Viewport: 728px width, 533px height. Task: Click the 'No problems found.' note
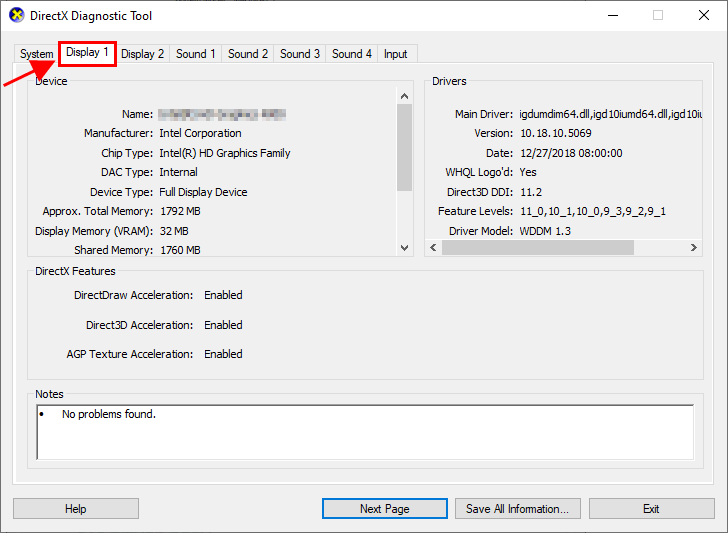coord(109,414)
